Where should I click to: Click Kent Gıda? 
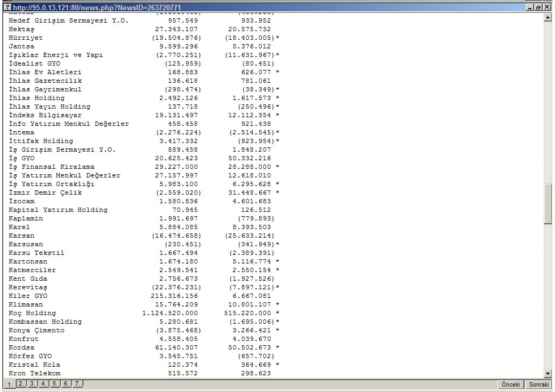click(27, 279)
